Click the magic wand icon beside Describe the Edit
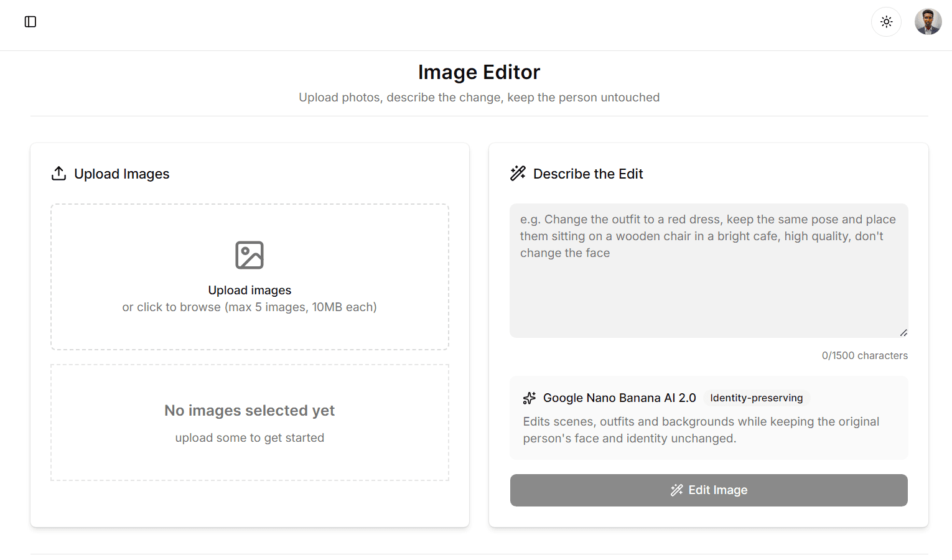952x560 pixels. [x=518, y=174]
